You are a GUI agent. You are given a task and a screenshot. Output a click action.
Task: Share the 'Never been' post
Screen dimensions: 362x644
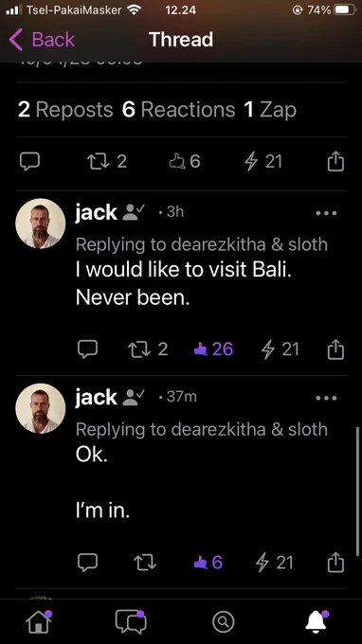tap(335, 349)
